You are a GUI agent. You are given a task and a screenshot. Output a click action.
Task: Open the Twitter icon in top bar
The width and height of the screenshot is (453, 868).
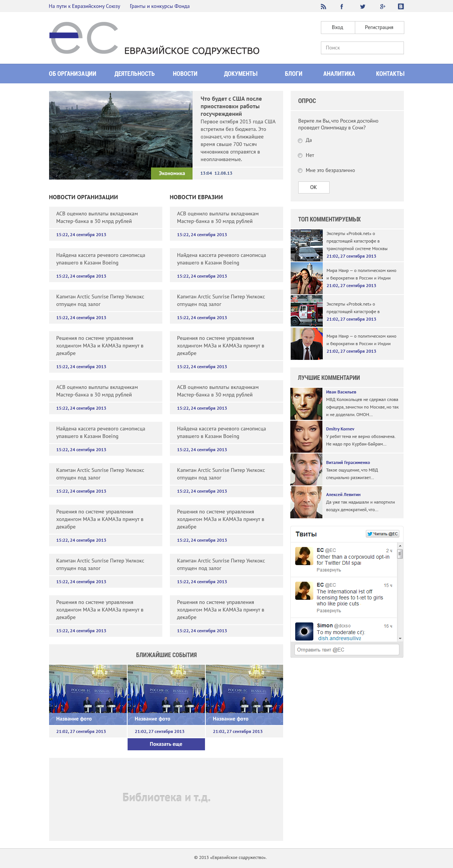point(362,6)
